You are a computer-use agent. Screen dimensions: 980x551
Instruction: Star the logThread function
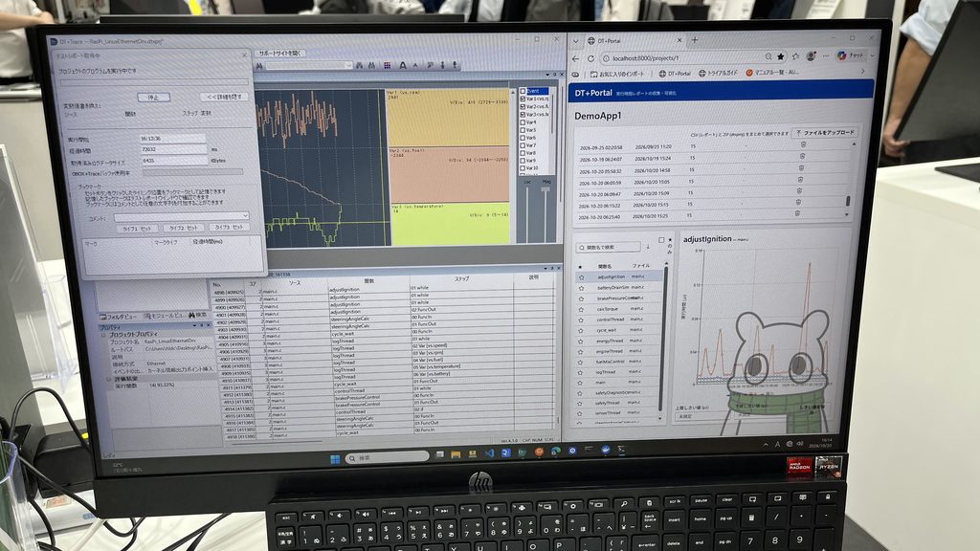click(582, 373)
